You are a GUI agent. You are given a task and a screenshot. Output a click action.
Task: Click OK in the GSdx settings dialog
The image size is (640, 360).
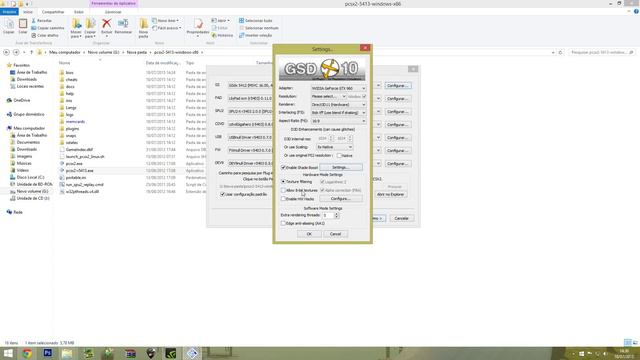point(309,234)
